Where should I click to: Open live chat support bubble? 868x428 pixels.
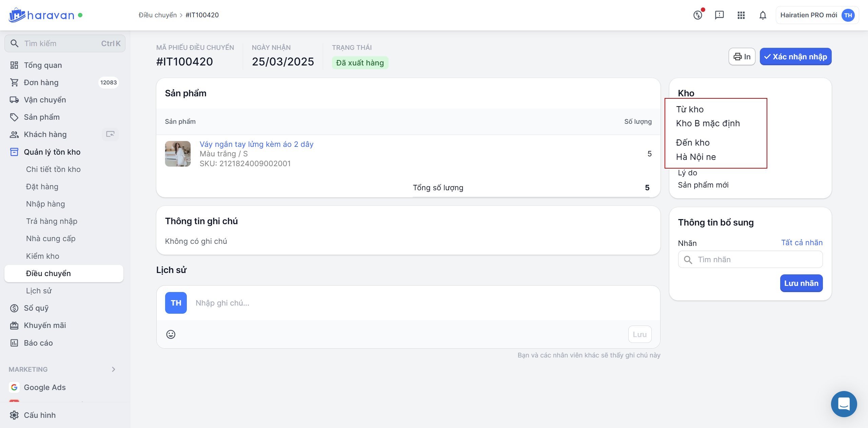point(844,404)
